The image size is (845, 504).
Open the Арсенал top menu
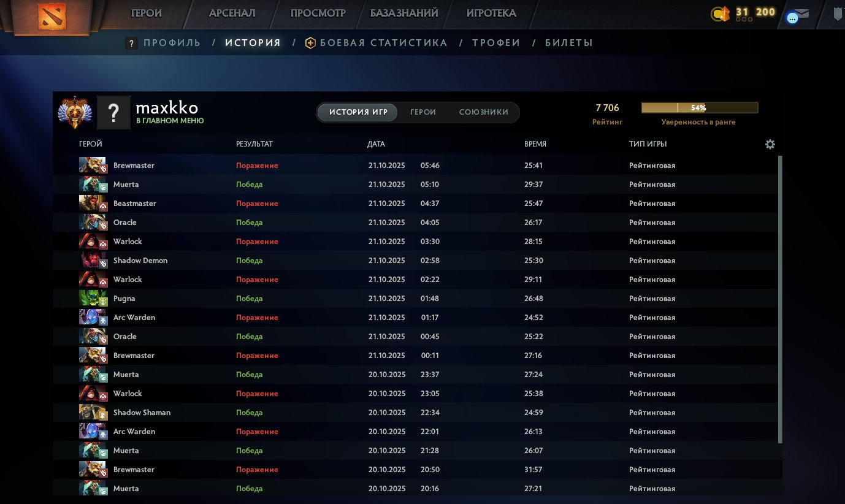pos(232,13)
